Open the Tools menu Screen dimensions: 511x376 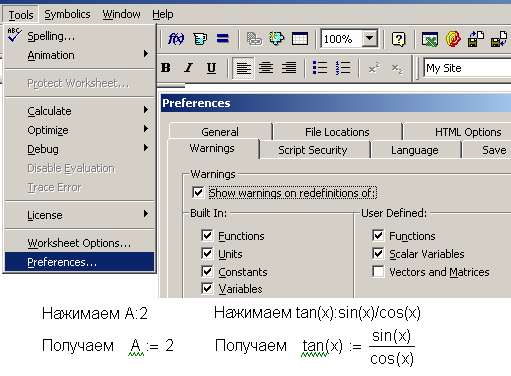click(21, 15)
